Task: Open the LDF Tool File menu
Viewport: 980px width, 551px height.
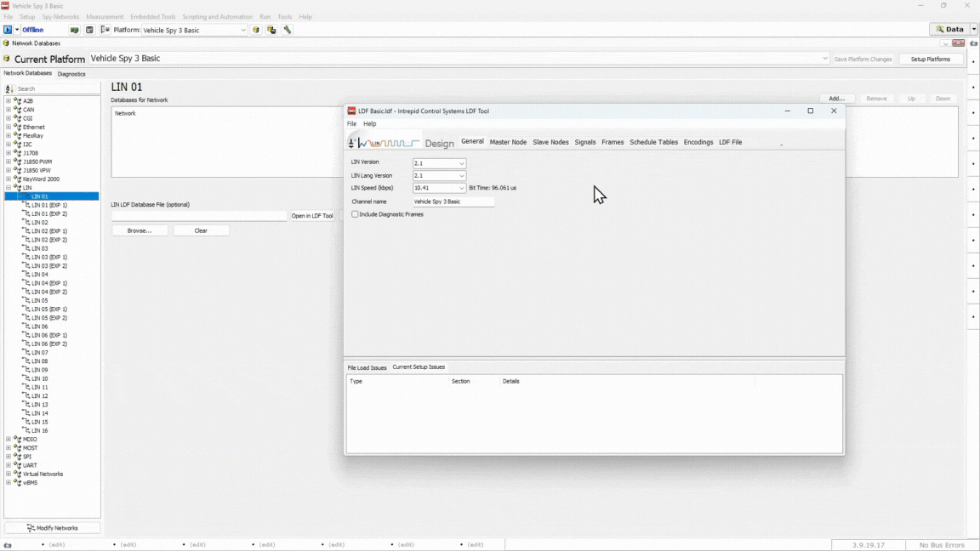Action: coord(351,124)
